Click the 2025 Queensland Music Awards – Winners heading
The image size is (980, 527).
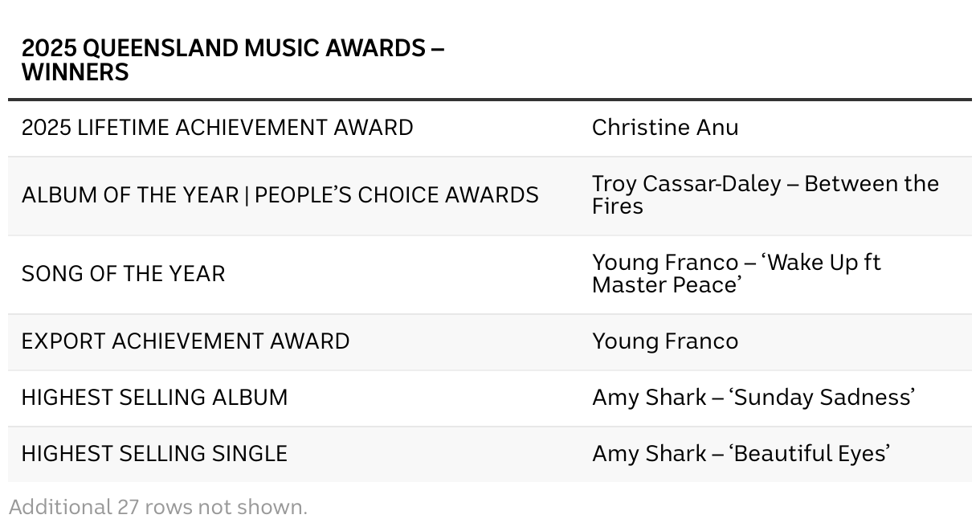[x=232, y=60]
